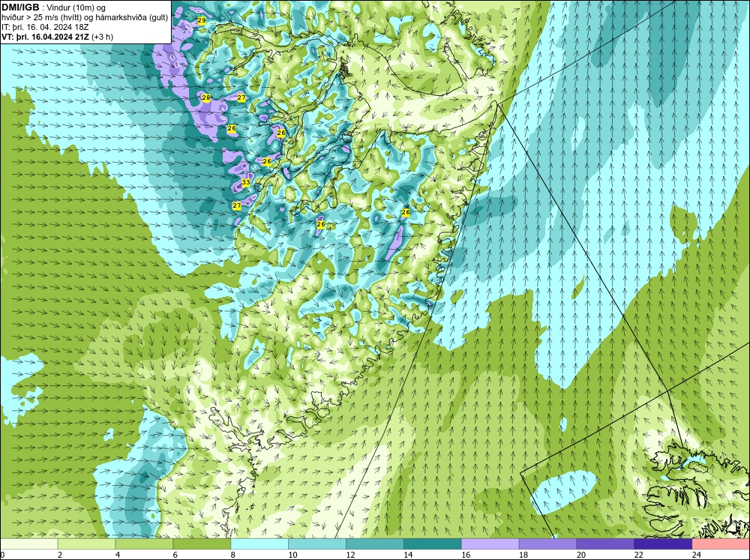Click scale value 20 below the color bar

click(x=581, y=555)
